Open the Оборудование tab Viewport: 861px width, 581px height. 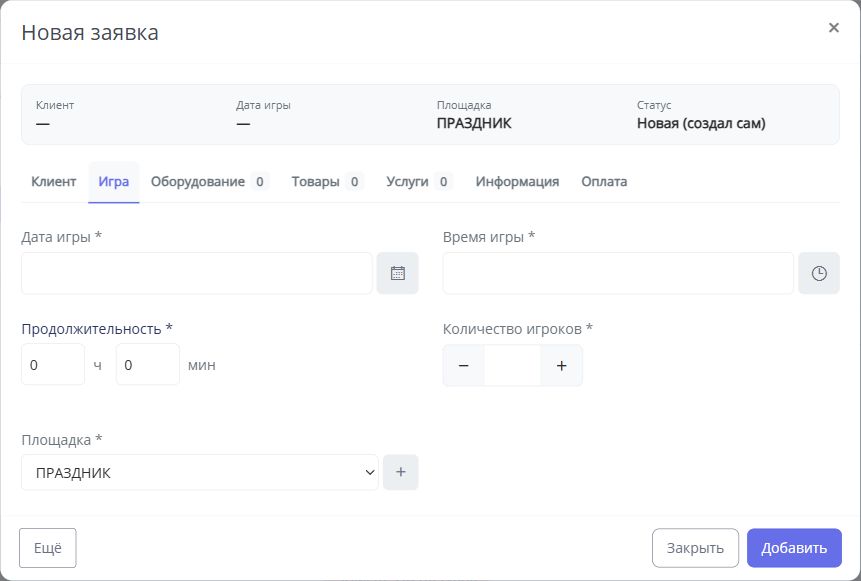209,182
